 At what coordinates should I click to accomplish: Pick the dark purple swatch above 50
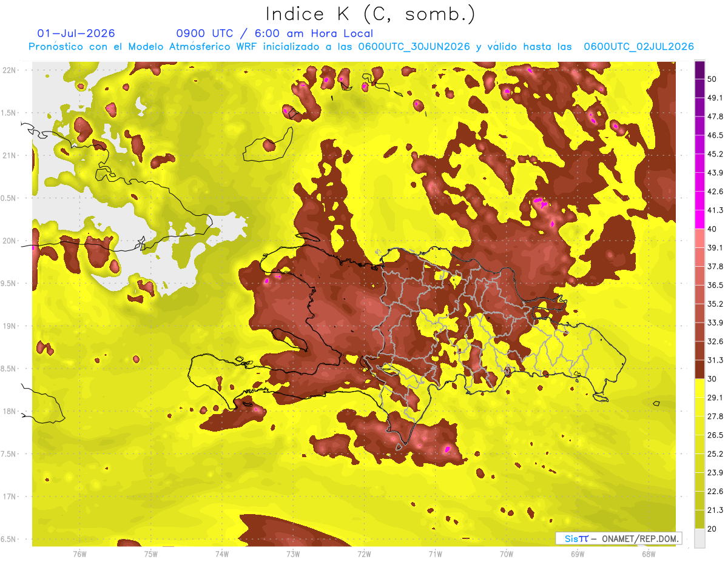click(699, 69)
